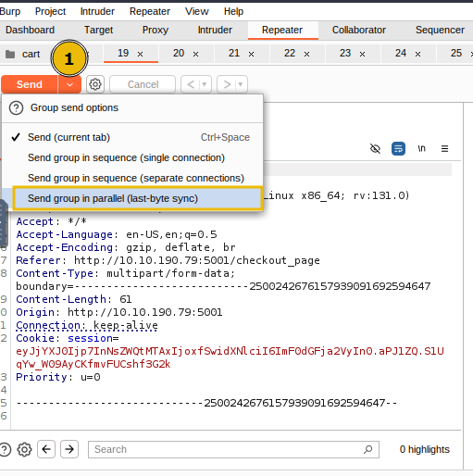Go to previous request in history
The width and height of the screenshot is (473, 476).
click(x=191, y=84)
